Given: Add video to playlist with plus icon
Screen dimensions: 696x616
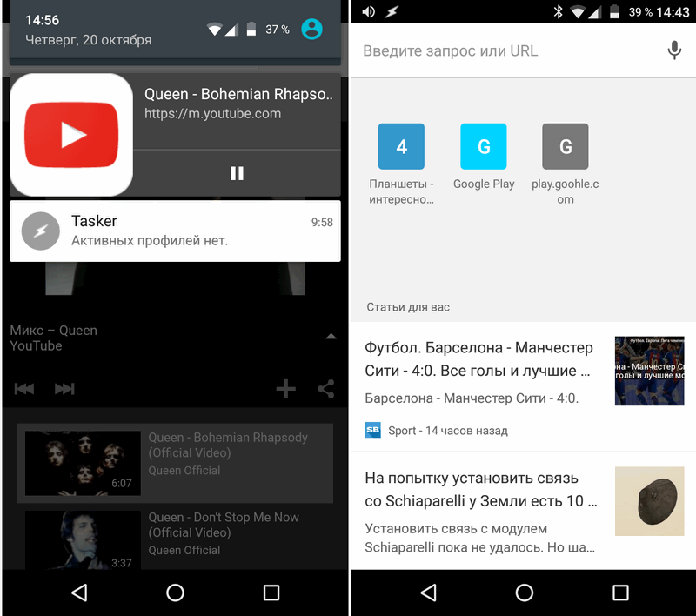Looking at the screenshot, I should click(285, 389).
